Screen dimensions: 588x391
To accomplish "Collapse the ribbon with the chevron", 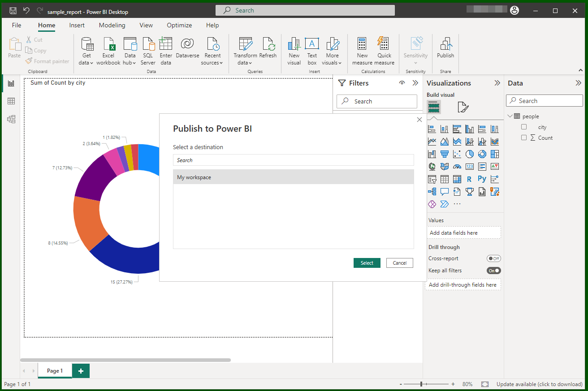I will click(581, 70).
